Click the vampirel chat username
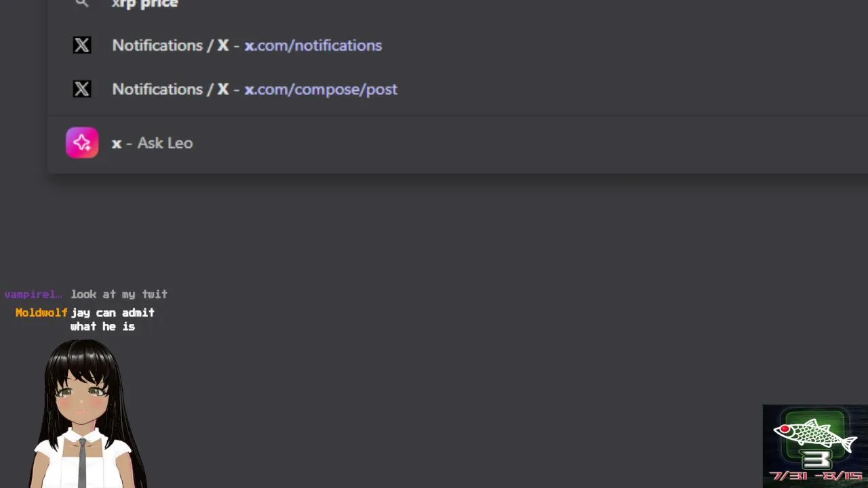Viewport: 868px width, 488px height. (x=33, y=294)
